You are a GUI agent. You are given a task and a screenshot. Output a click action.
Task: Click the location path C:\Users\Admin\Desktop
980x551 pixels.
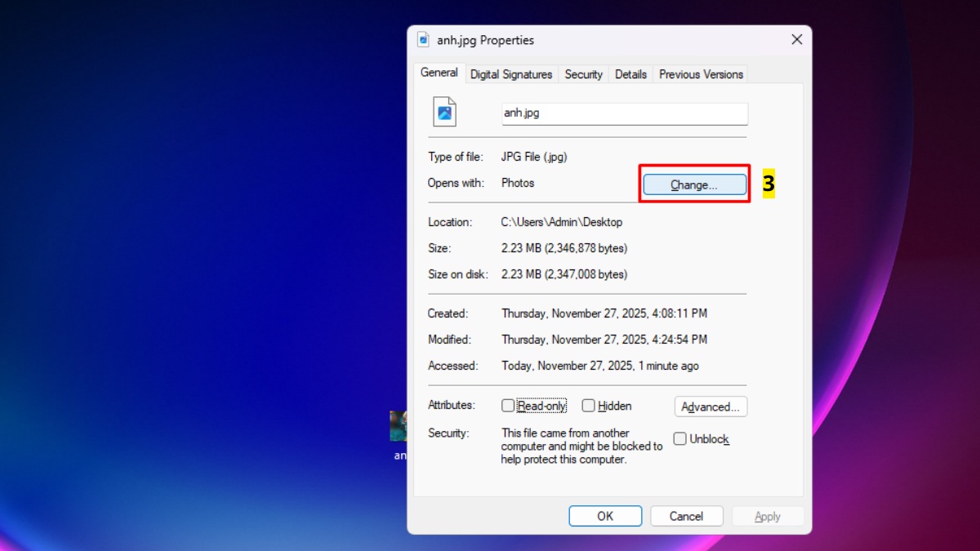tap(561, 222)
